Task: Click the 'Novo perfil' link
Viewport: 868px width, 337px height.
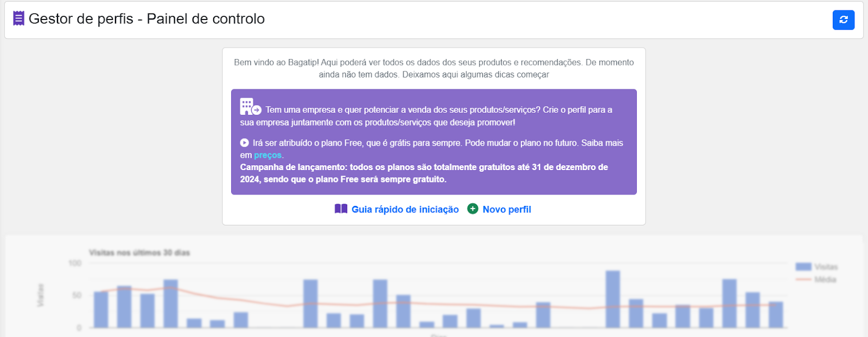Action: click(x=507, y=209)
